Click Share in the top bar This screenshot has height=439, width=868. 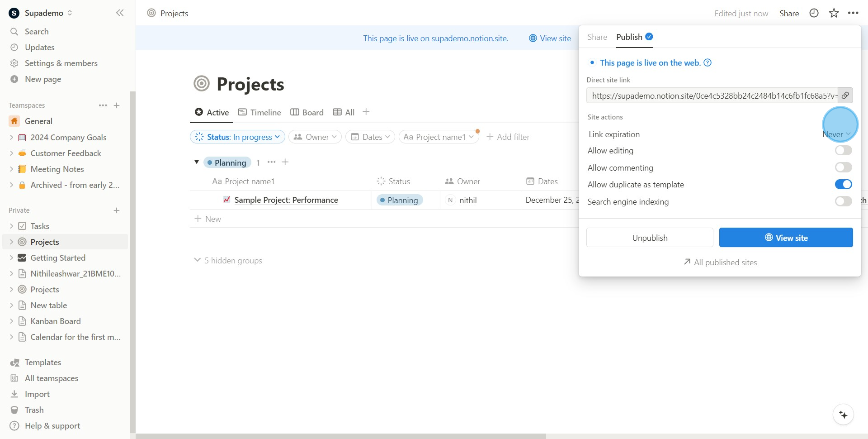[x=789, y=14]
